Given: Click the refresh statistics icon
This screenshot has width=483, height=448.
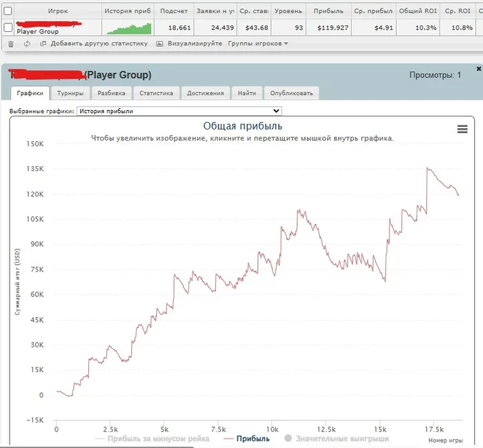Looking at the screenshot, I should point(27,43).
